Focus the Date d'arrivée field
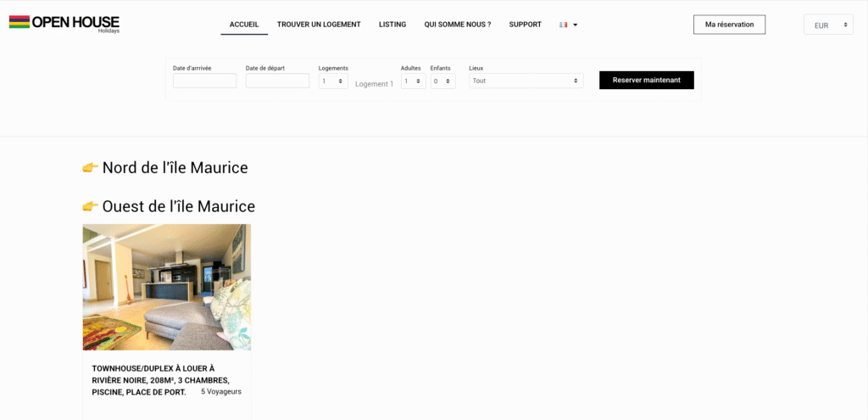The image size is (868, 420). (x=205, y=81)
